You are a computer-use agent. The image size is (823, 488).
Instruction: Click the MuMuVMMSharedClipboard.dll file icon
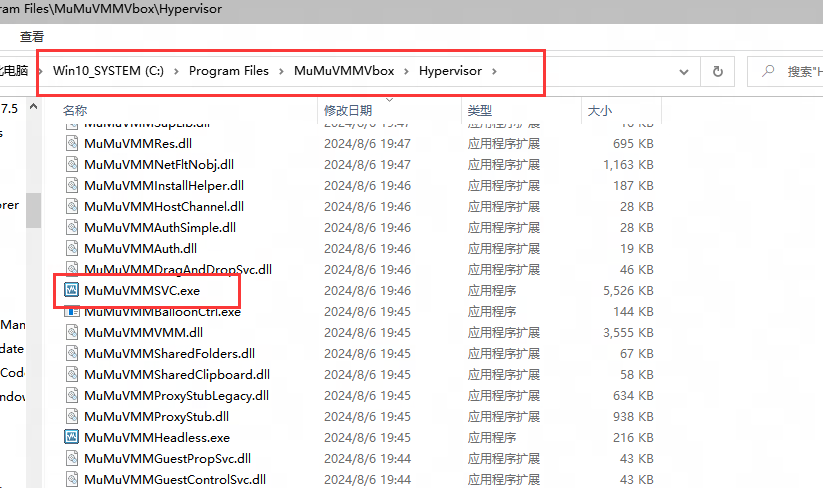tap(72, 374)
